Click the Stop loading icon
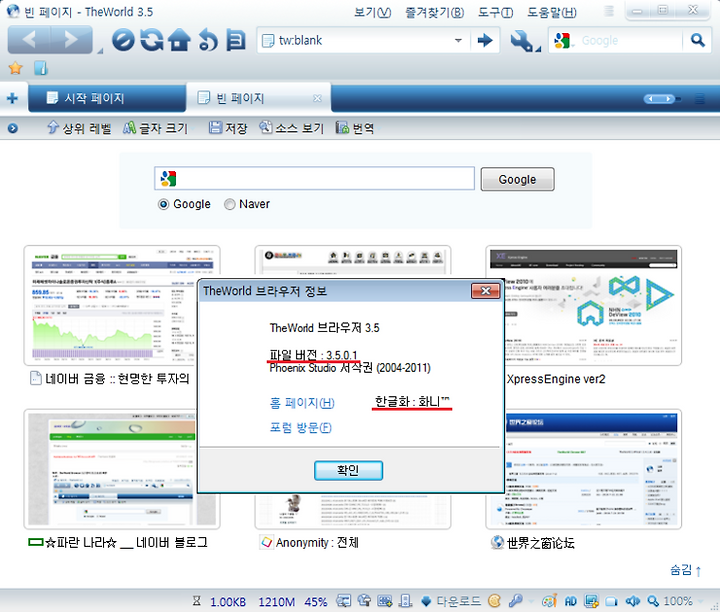The width and height of the screenshot is (720, 612). [x=124, y=40]
